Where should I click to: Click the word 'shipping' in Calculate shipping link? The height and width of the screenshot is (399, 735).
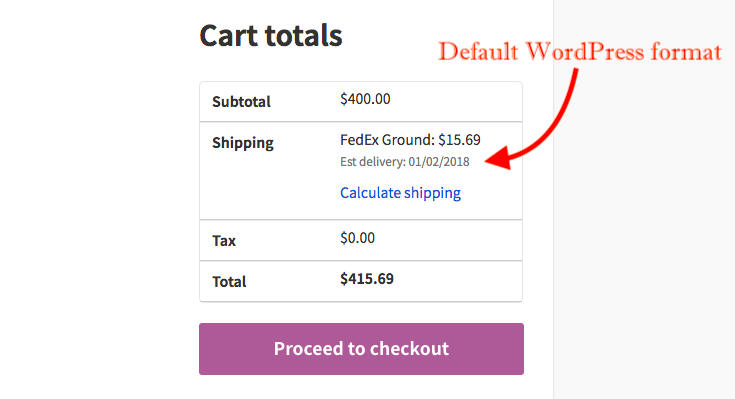coord(432,193)
